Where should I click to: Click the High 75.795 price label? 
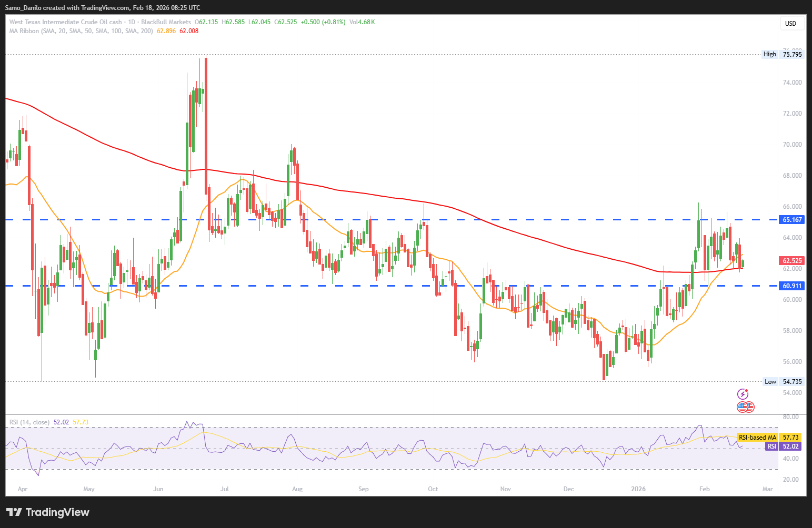tap(783, 54)
